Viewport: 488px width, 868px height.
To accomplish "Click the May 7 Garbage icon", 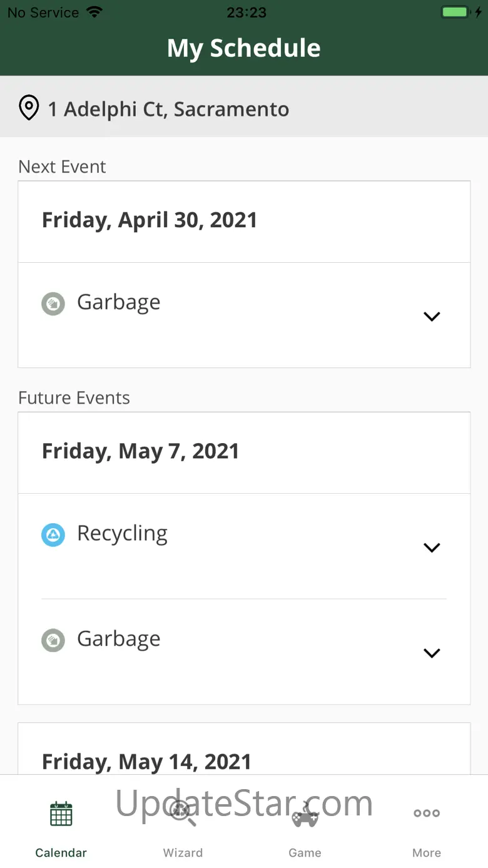I will (53, 640).
